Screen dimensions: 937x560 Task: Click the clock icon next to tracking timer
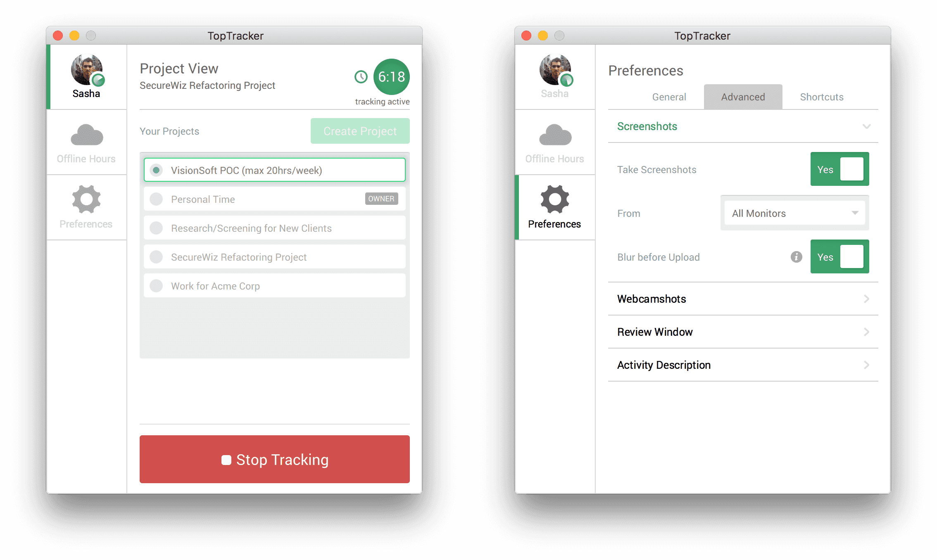pos(361,77)
